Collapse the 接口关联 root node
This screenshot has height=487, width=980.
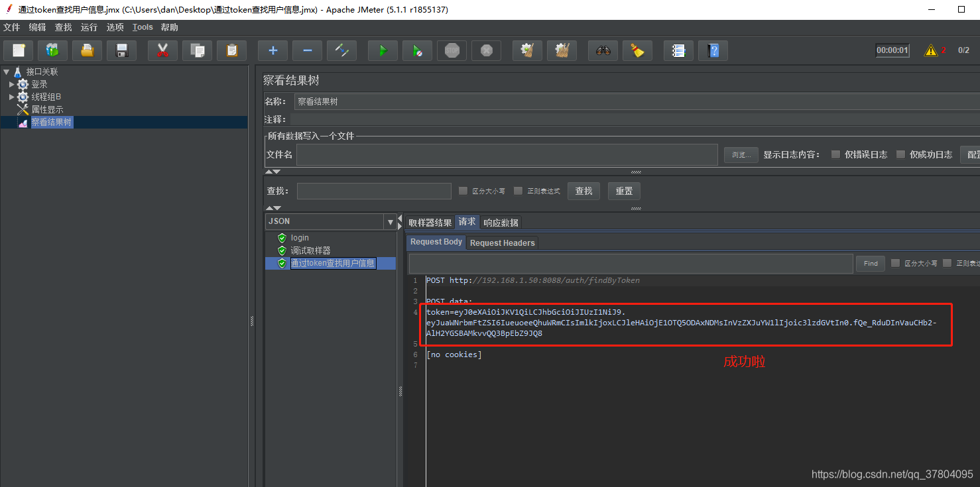coord(6,72)
